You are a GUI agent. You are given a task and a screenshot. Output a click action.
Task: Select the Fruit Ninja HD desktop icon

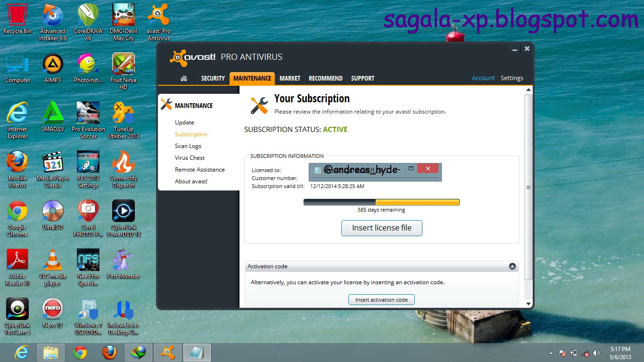(124, 72)
